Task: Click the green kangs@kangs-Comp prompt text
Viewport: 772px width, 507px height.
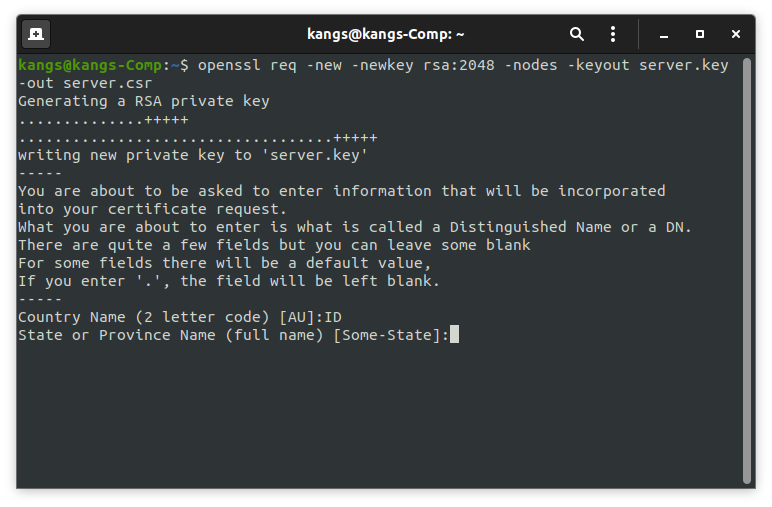Action: click(90, 65)
